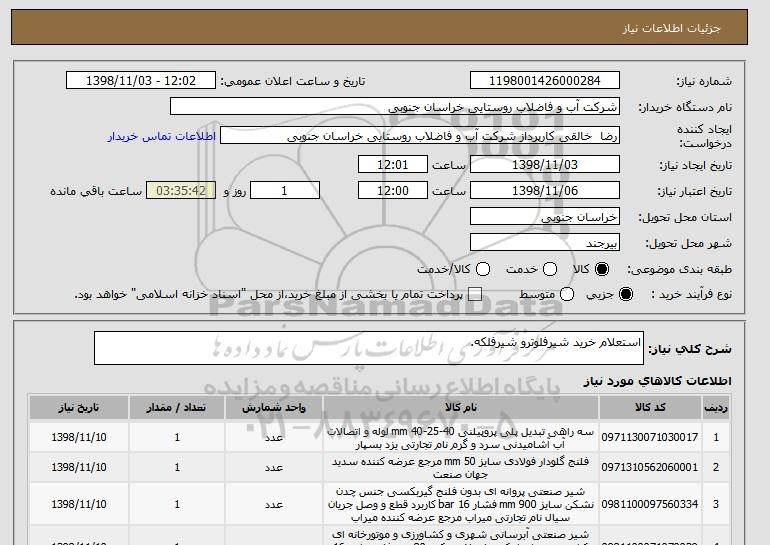This screenshot has height=545, width=770.
Task: Click the validity date field 1398/11/06
Action: click(x=545, y=191)
